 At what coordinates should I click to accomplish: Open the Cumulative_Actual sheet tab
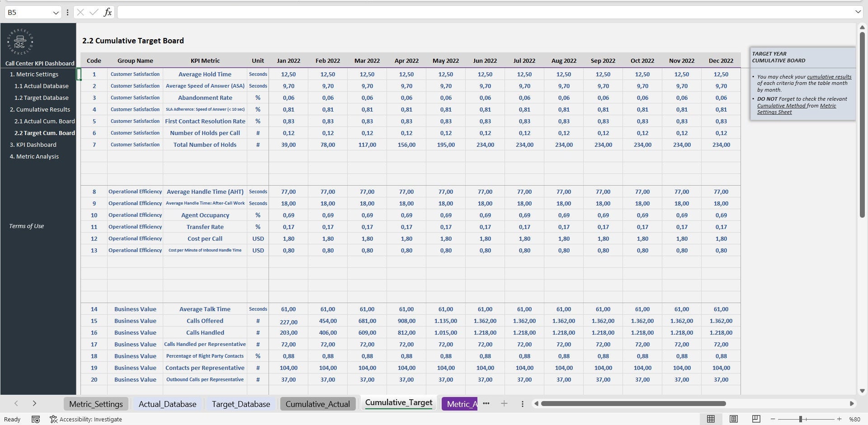318,404
